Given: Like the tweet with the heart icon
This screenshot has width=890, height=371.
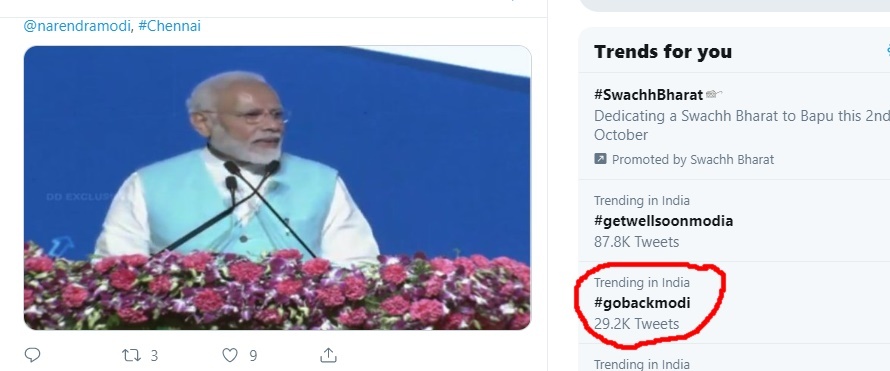Looking at the screenshot, I should click(x=230, y=355).
